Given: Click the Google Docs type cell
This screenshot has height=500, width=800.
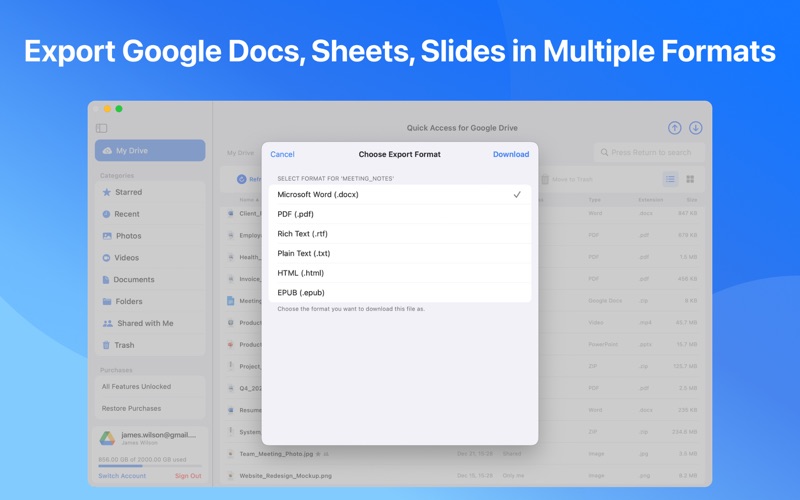Looking at the screenshot, I should (605, 301).
